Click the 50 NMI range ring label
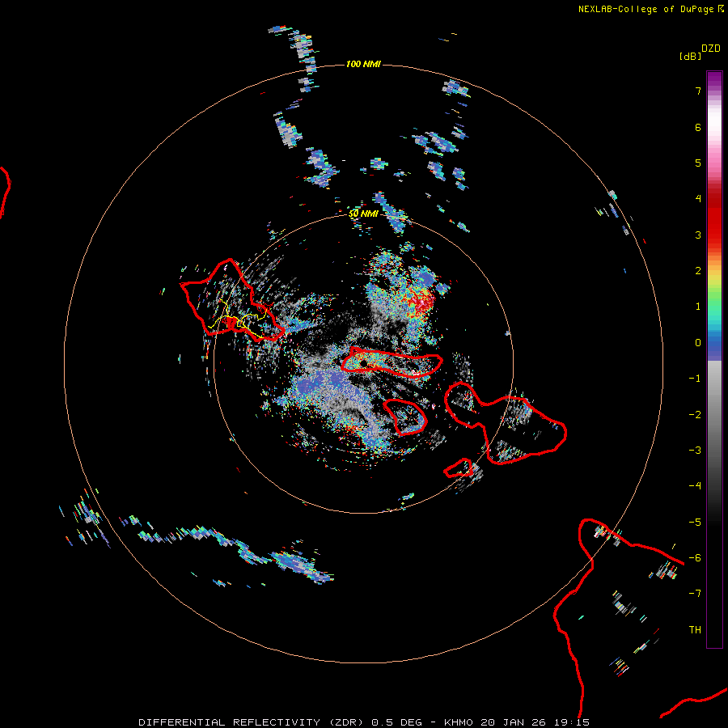 click(x=363, y=214)
